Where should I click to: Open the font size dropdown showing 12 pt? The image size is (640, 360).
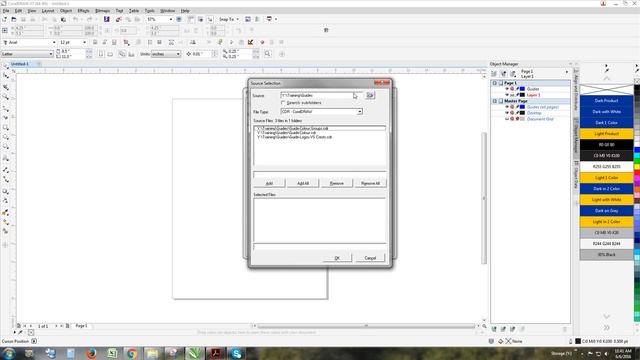84,42
